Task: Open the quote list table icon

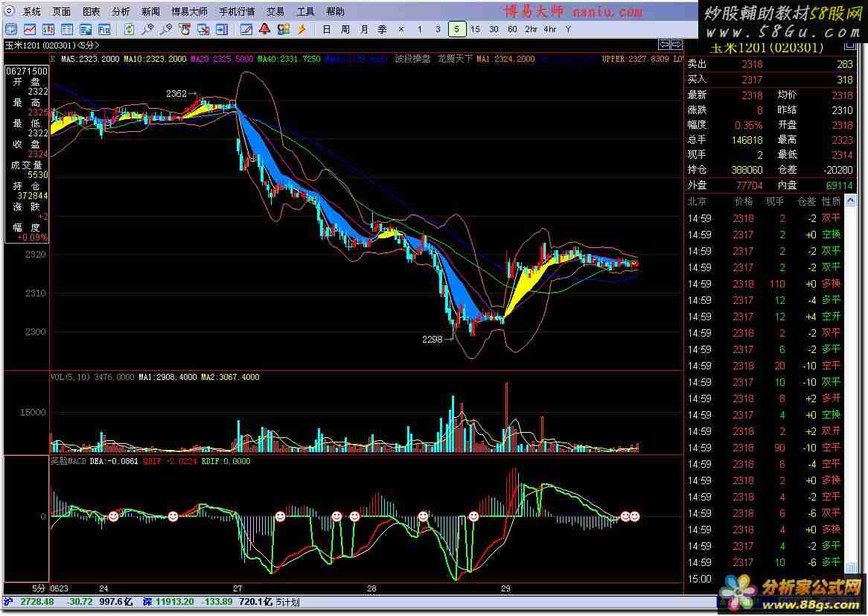Action: tap(67, 29)
